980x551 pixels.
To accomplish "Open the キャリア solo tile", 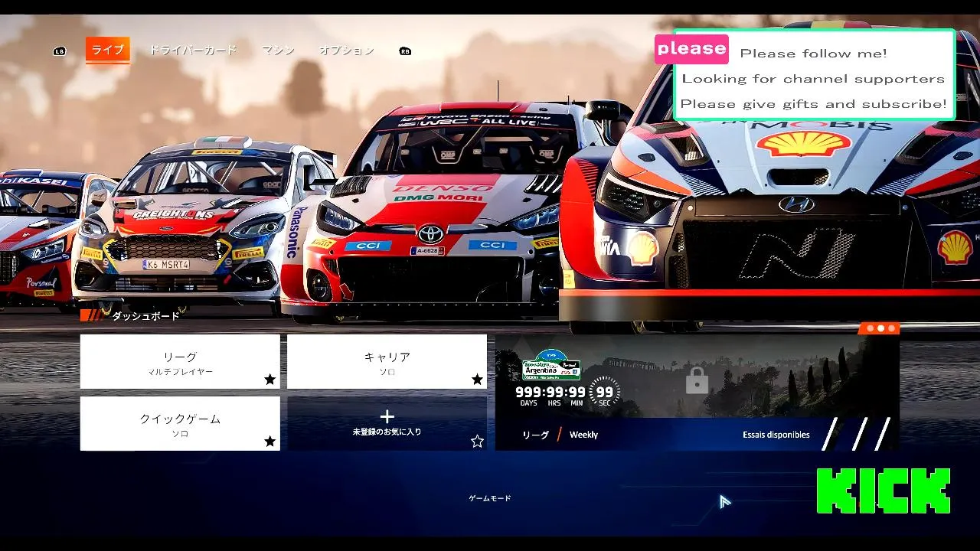I will pyautogui.click(x=387, y=361).
